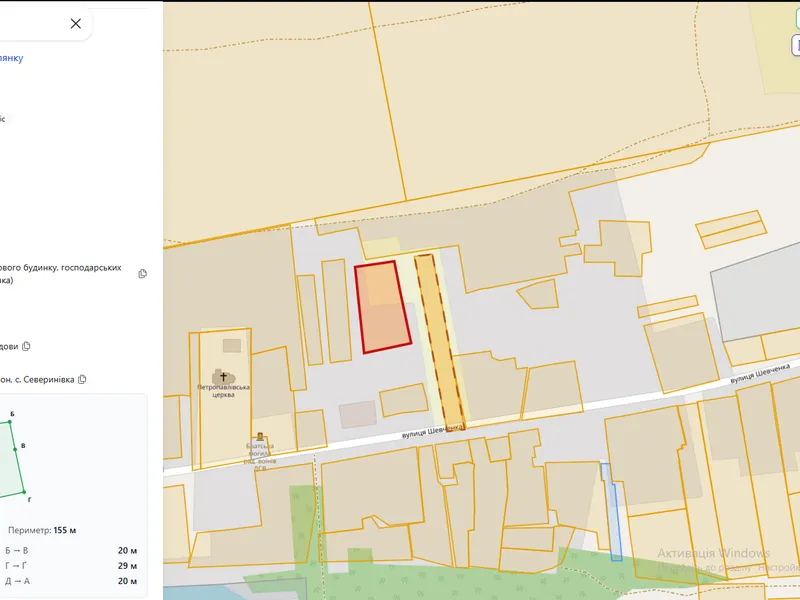This screenshot has height=600, width=800.
Task: Select the 'Б → В' side length row
Action: (71, 551)
